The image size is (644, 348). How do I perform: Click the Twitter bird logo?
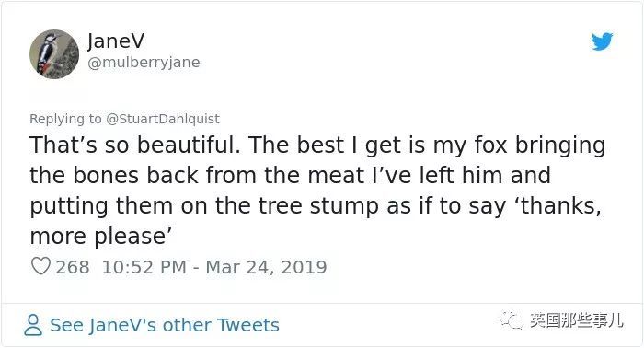602,41
